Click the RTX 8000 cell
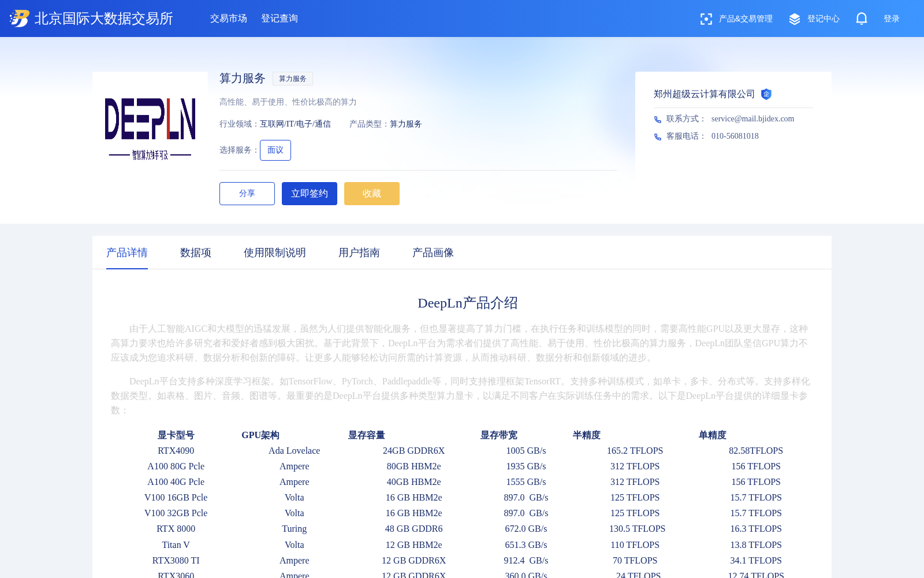 coord(176,529)
